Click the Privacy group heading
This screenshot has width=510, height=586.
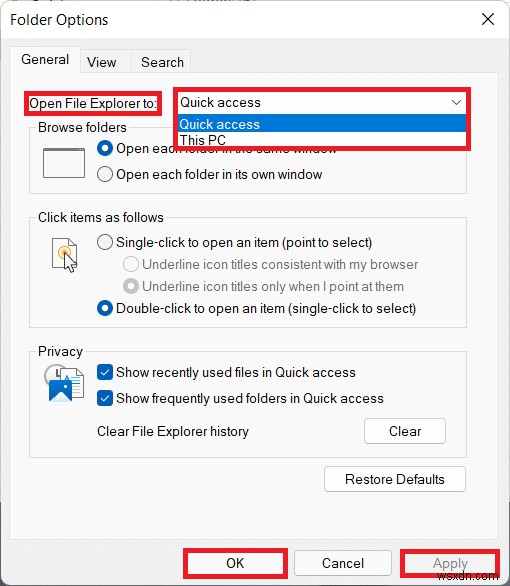[x=60, y=351]
